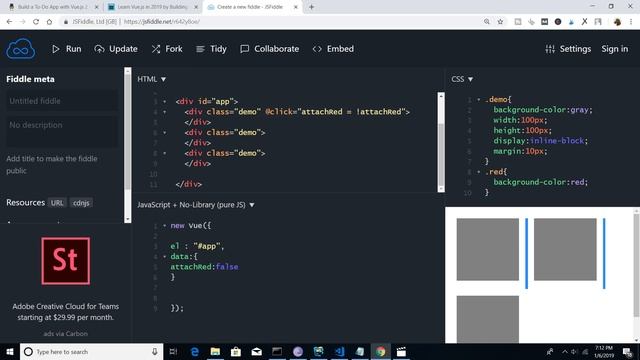Open the JavaScript library dropdown
The image size is (640, 360).
point(196,205)
